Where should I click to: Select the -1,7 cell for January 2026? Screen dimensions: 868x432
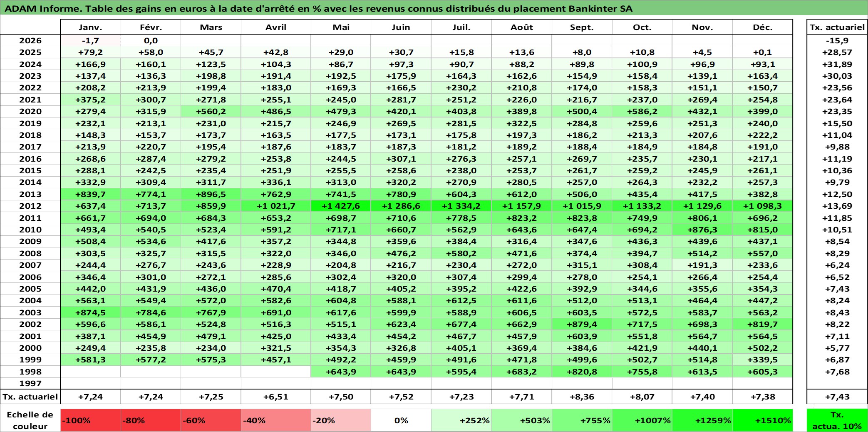coord(91,40)
